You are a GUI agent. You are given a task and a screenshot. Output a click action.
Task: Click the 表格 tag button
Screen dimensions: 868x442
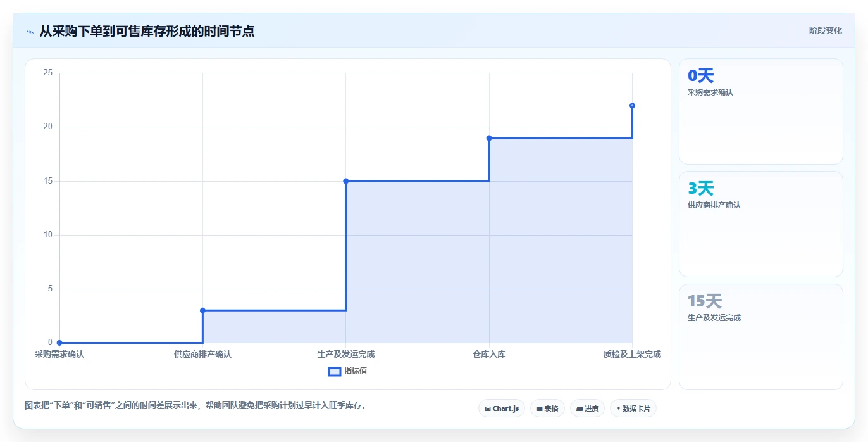click(547, 408)
